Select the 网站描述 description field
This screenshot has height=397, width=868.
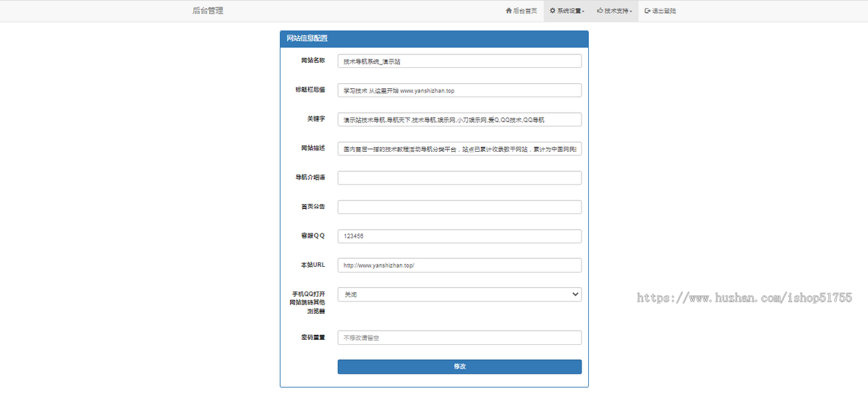coord(459,148)
